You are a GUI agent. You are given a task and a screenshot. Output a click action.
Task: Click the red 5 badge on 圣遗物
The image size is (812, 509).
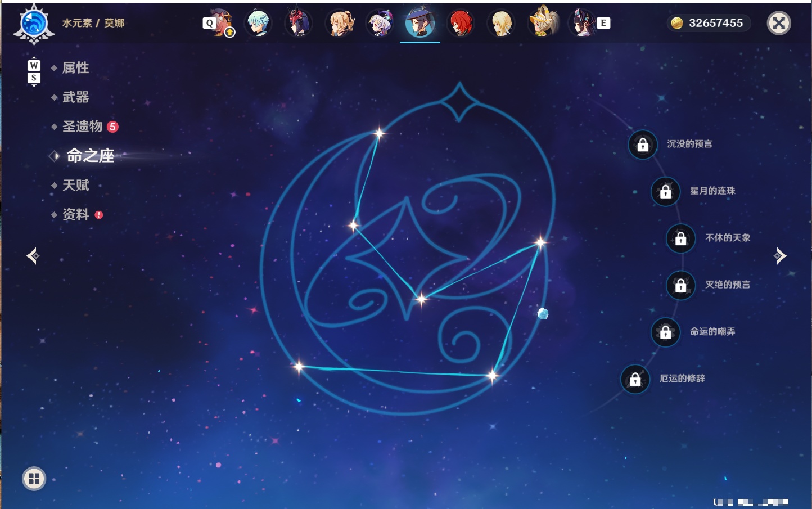[x=112, y=127]
